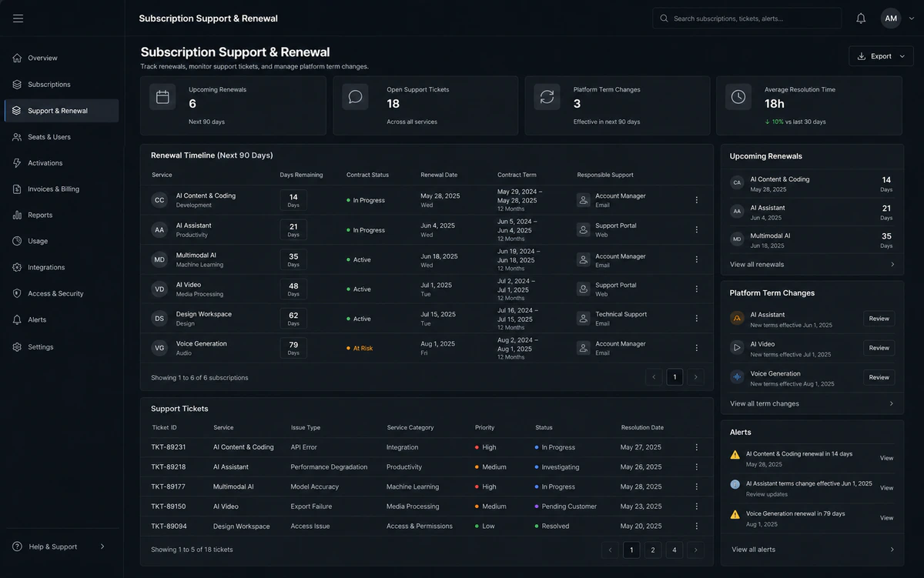Click the AI Video play icon in term changes
The width and height of the screenshot is (924, 578).
[737, 348]
